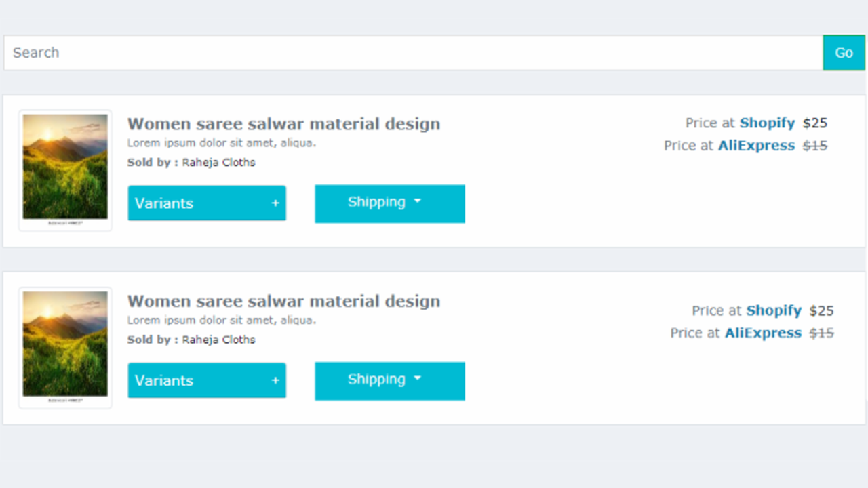The image size is (868, 488).
Task: Select the second product title
Action: pos(283,301)
